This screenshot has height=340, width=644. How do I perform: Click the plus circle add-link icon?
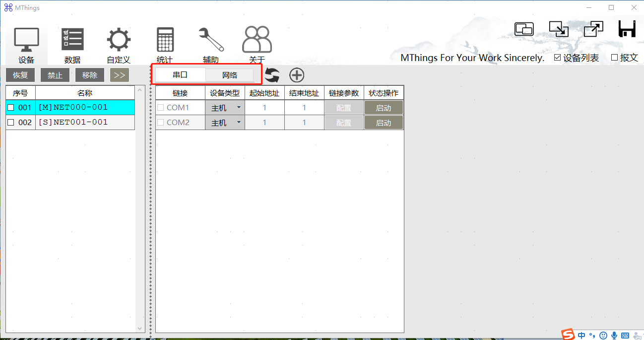pos(297,75)
